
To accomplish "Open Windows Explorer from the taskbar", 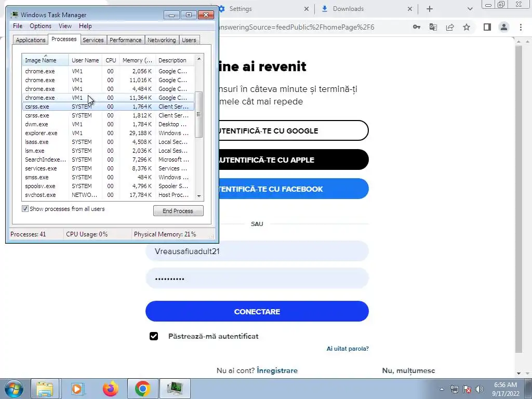I will point(45,389).
